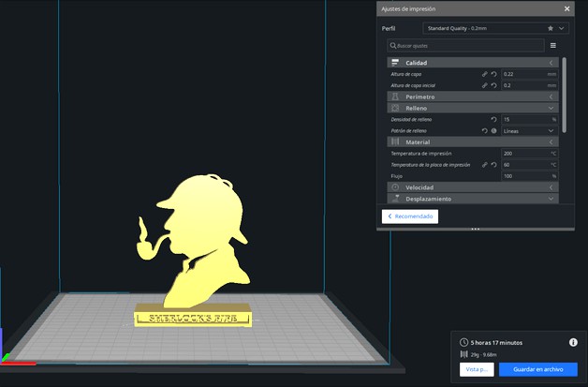The width and height of the screenshot is (588, 387).
Task: Click the revert arrow for Patrón de relleno
Action: [x=485, y=131]
